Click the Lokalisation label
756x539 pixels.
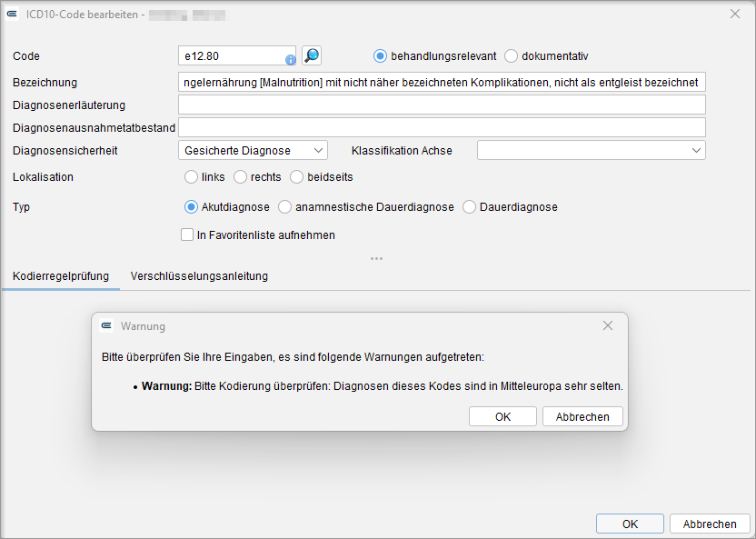pyautogui.click(x=43, y=177)
